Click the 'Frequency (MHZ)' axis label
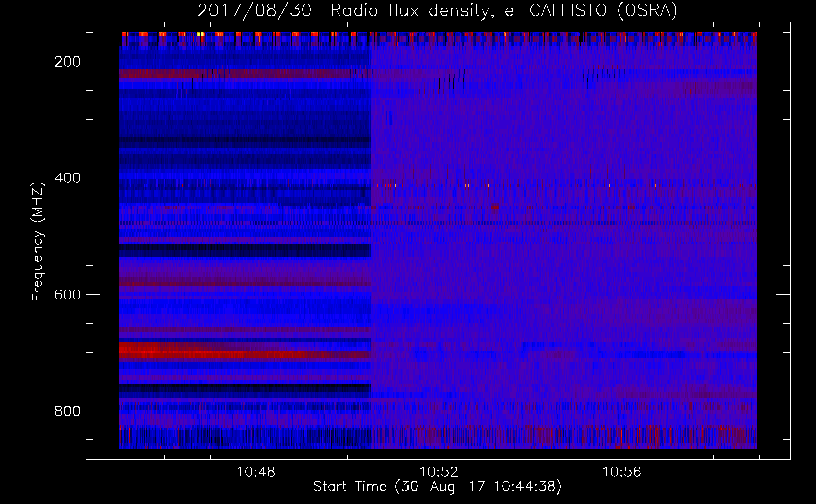Screen dimensions: 816x504 click(38, 242)
